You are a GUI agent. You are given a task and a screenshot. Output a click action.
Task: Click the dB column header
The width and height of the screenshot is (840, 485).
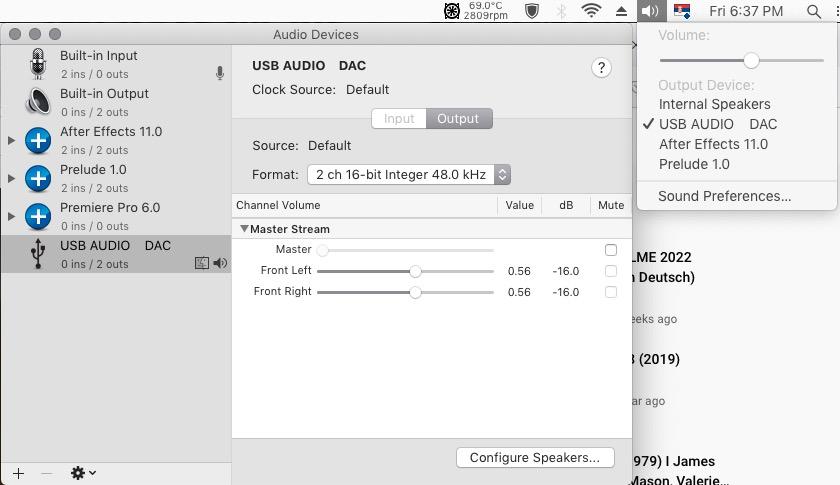566,205
